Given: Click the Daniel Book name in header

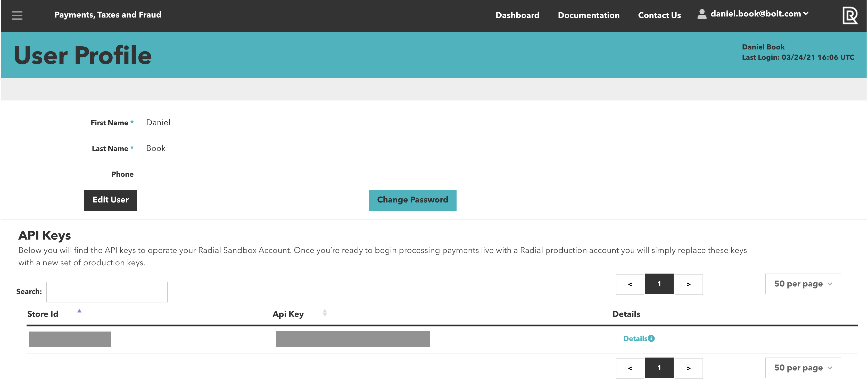Looking at the screenshot, I should (763, 47).
